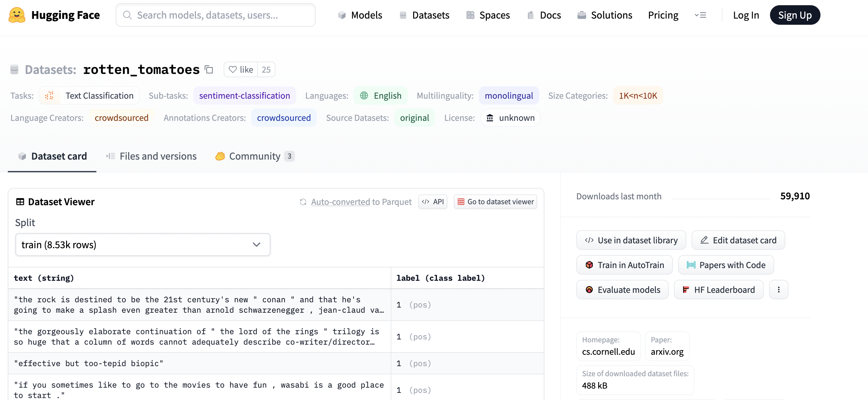Viewport: 868px width, 400px height.
Task: Click the globe icon beside English
Action: 364,96
